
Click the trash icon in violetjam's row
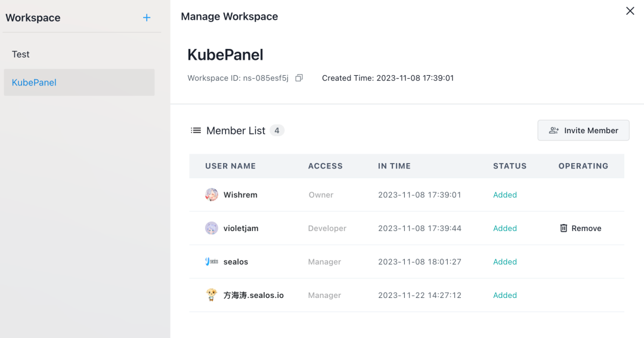point(563,228)
